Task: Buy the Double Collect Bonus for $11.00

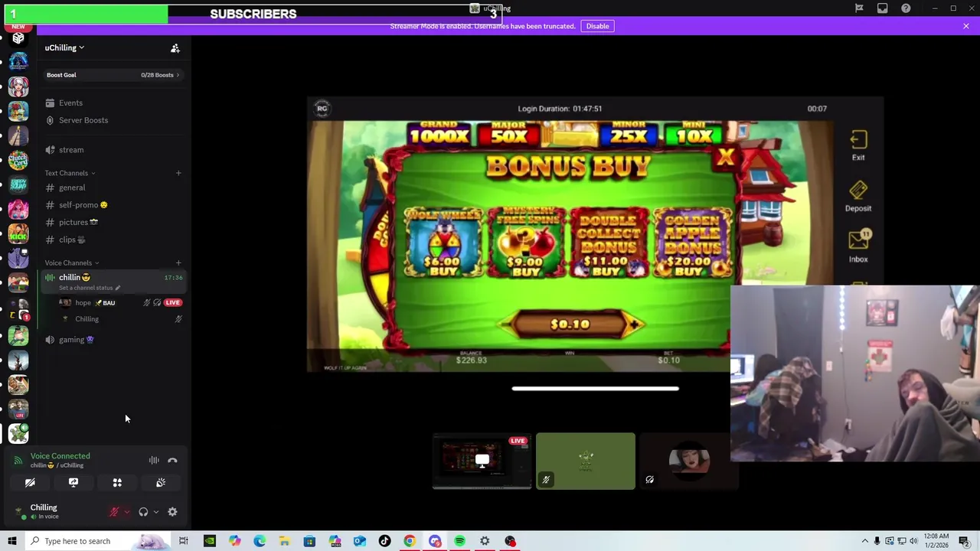Action: (x=609, y=243)
